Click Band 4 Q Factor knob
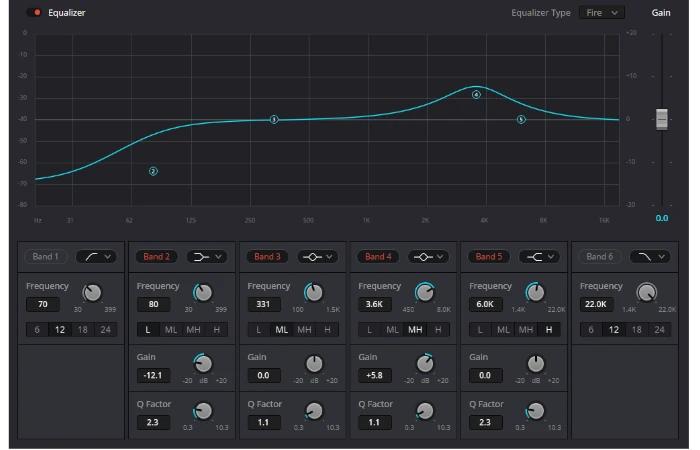The width and height of the screenshot is (700, 450). click(425, 411)
